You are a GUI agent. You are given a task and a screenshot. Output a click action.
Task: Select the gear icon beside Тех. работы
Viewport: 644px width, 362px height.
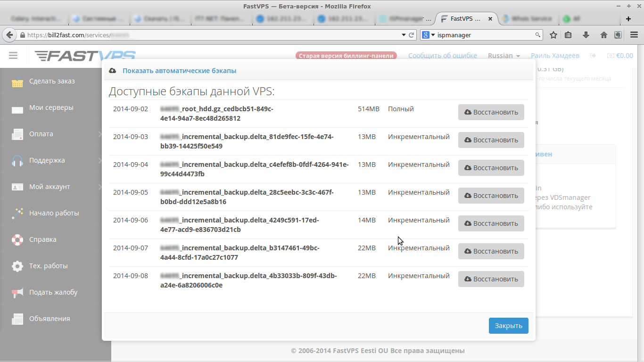coord(17,265)
